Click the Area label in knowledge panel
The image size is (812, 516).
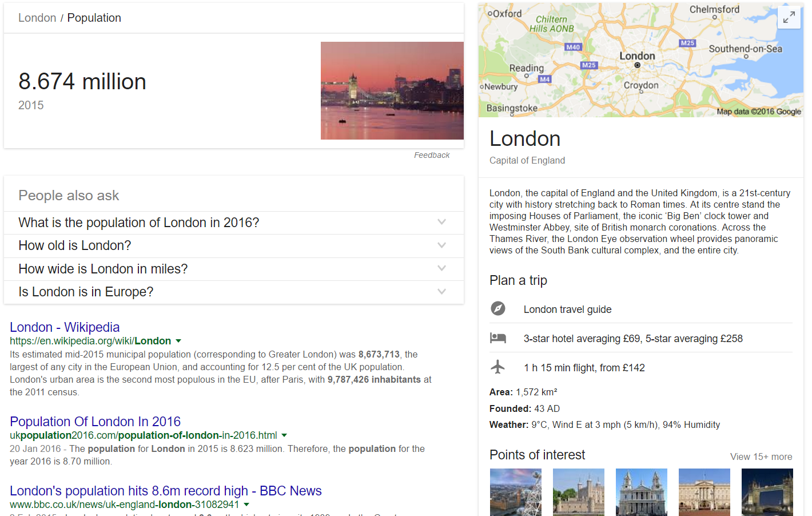[501, 392]
